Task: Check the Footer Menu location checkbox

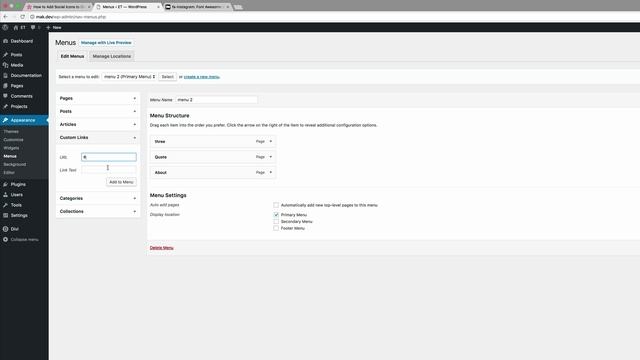Action: (x=276, y=228)
